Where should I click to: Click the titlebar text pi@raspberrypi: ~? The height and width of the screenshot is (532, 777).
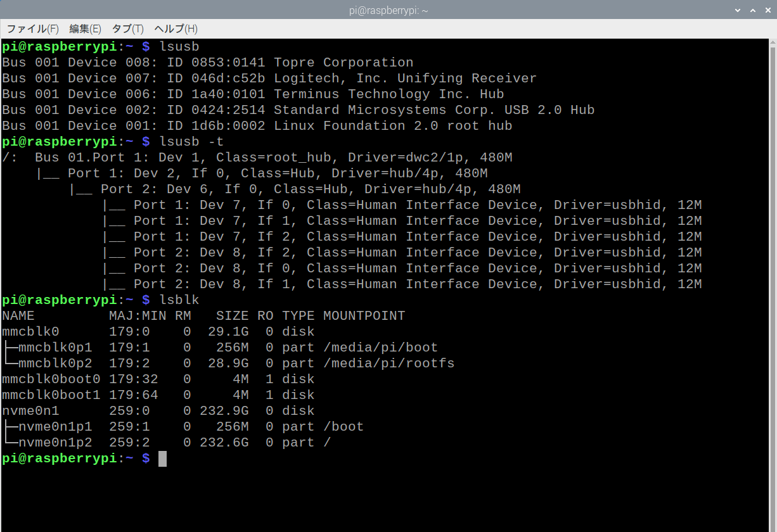tap(388, 10)
